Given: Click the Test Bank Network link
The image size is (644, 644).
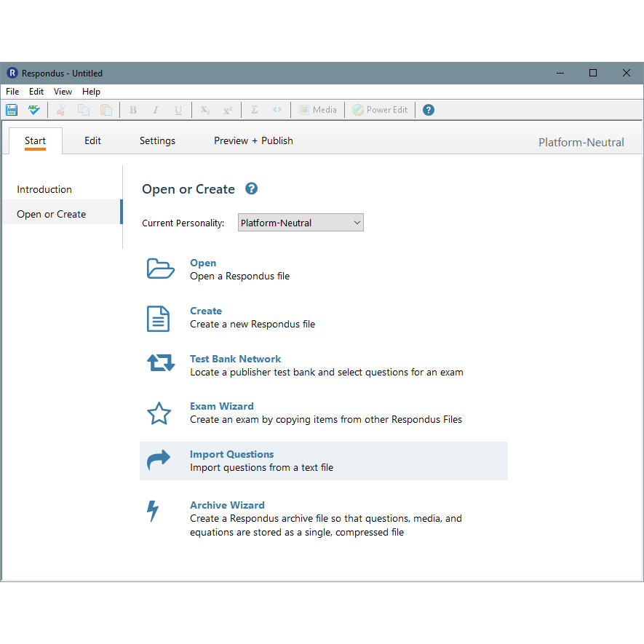Looking at the screenshot, I should point(235,359).
